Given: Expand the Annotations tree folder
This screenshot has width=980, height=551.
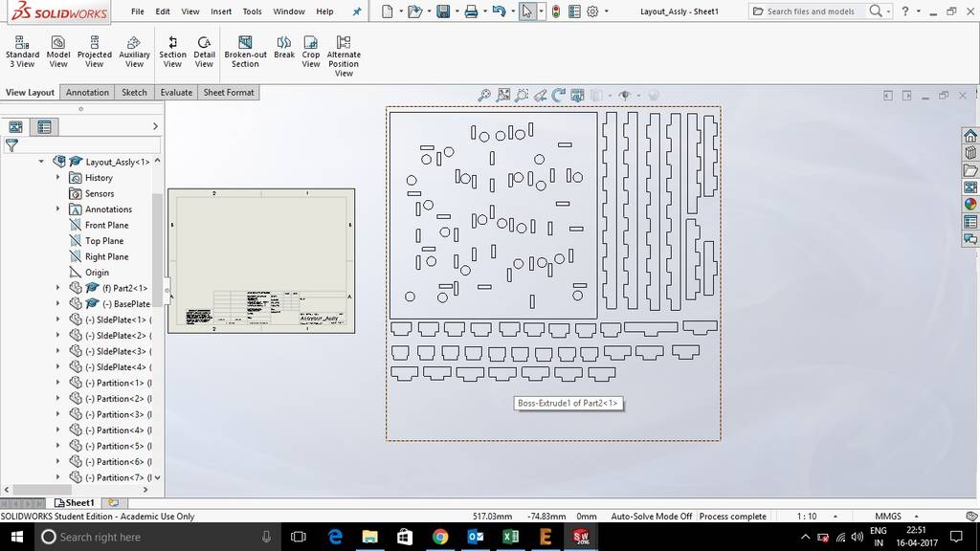Looking at the screenshot, I should pyautogui.click(x=57, y=209).
